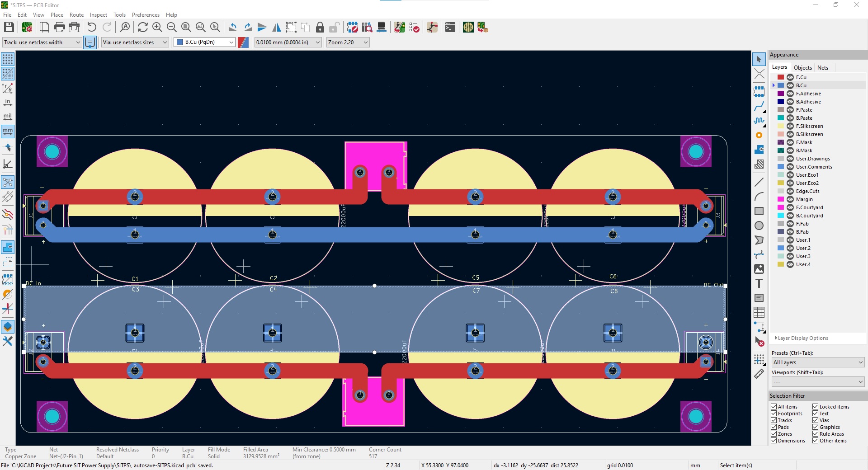The width and height of the screenshot is (868, 470).
Task: Open the All Layers presets dropdown
Action: coord(817,362)
